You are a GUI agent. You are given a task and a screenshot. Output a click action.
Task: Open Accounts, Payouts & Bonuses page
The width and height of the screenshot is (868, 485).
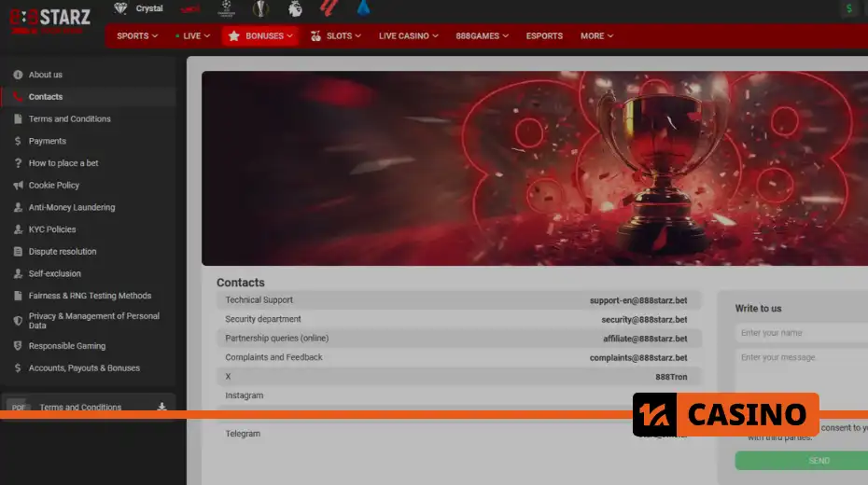[84, 367]
